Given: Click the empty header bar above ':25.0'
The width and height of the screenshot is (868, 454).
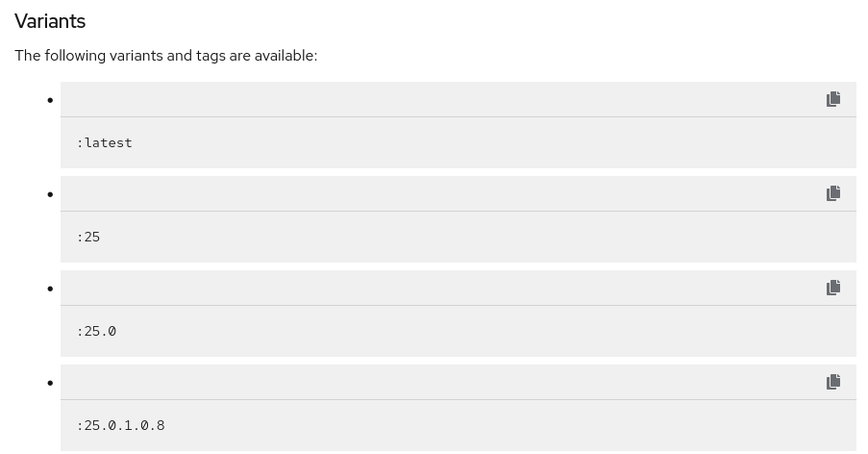Looking at the screenshot, I should pos(433,288).
